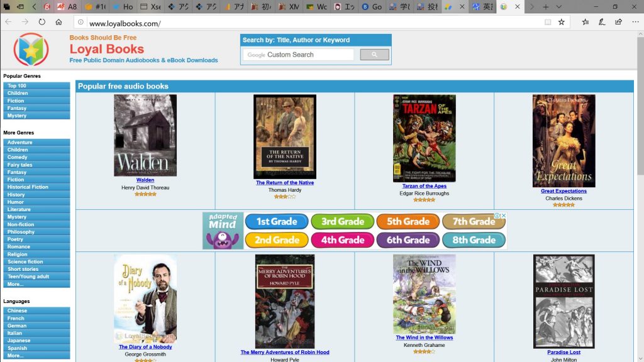Switch to the Go tab

click(x=372, y=6)
